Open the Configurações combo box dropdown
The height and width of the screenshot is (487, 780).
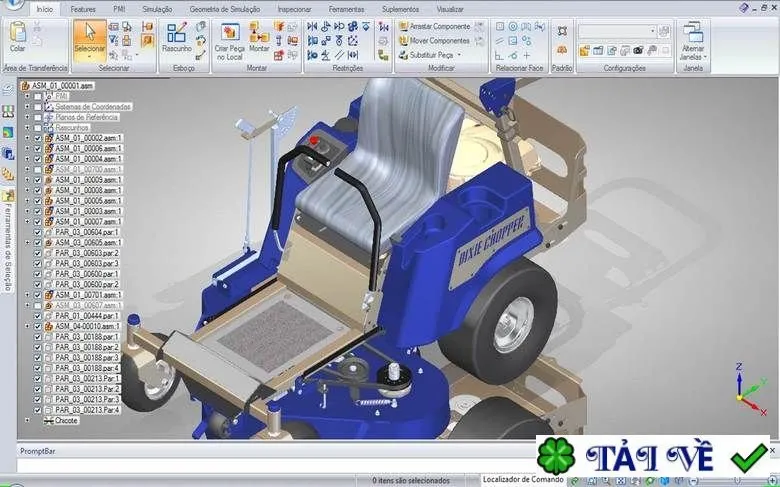[x=653, y=31]
